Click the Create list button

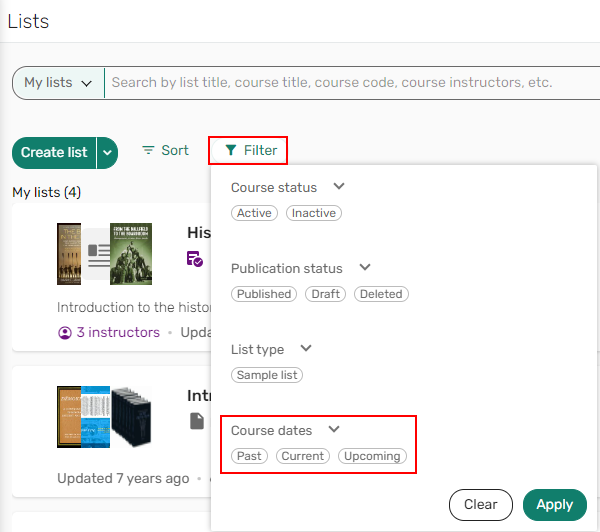(54, 153)
